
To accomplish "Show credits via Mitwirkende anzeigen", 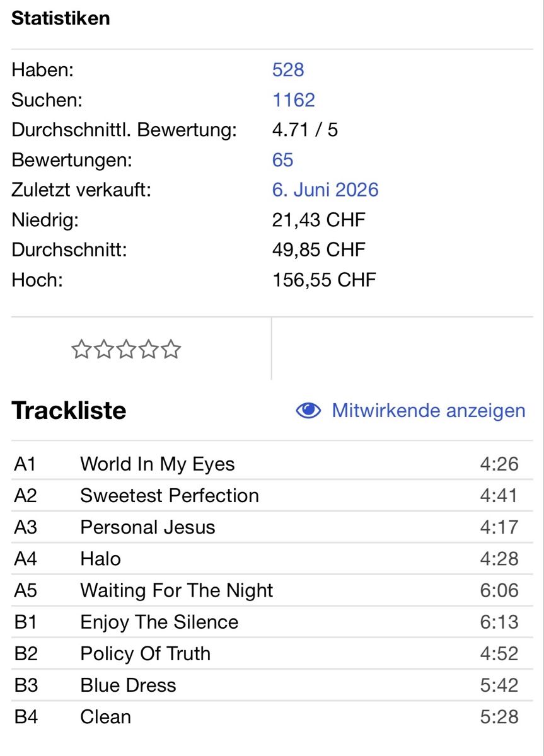I will pos(429,411).
